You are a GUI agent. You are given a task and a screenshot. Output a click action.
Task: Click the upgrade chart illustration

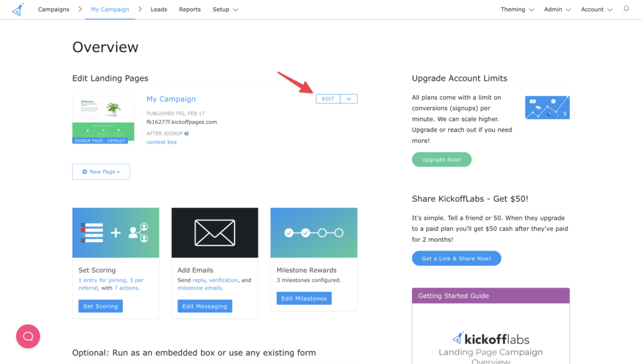click(547, 108)
